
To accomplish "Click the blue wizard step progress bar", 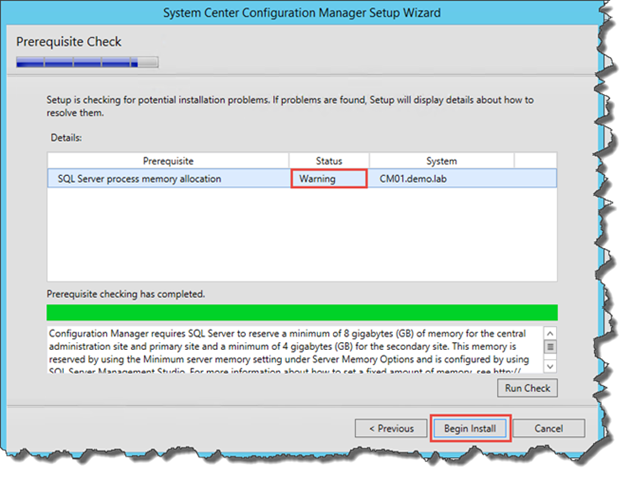I will pyautogui.click(x=87, y=62).
